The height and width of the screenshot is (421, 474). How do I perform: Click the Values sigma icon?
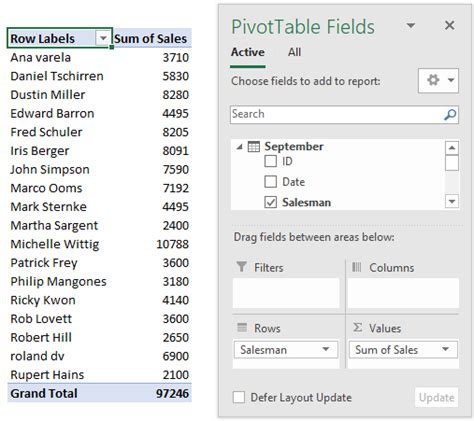[357, 327]
